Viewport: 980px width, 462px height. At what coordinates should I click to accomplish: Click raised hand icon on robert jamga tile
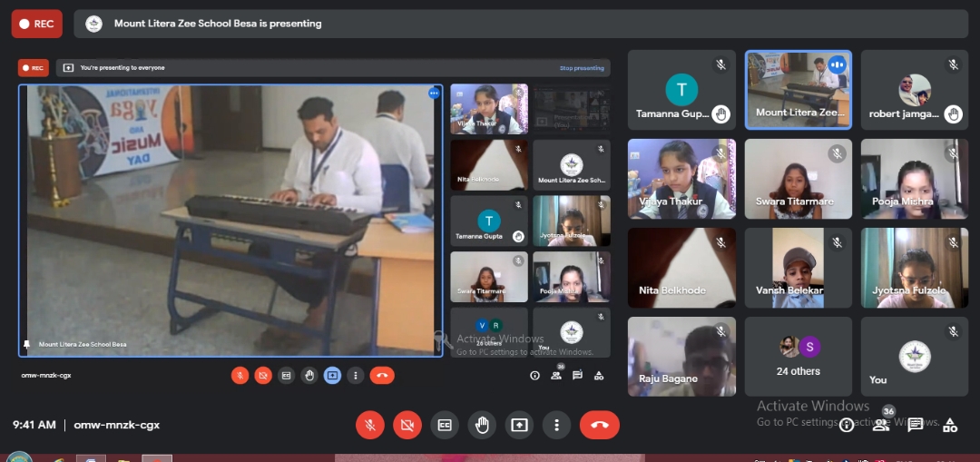[953, 113]
